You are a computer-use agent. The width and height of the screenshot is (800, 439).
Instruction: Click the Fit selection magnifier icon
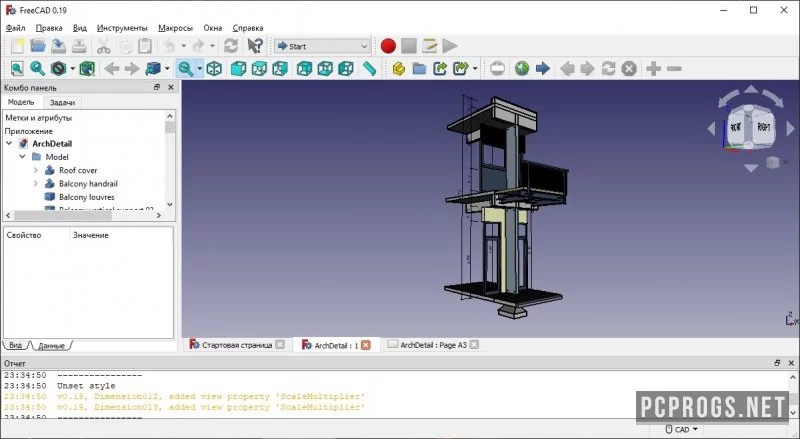(37, 68)
